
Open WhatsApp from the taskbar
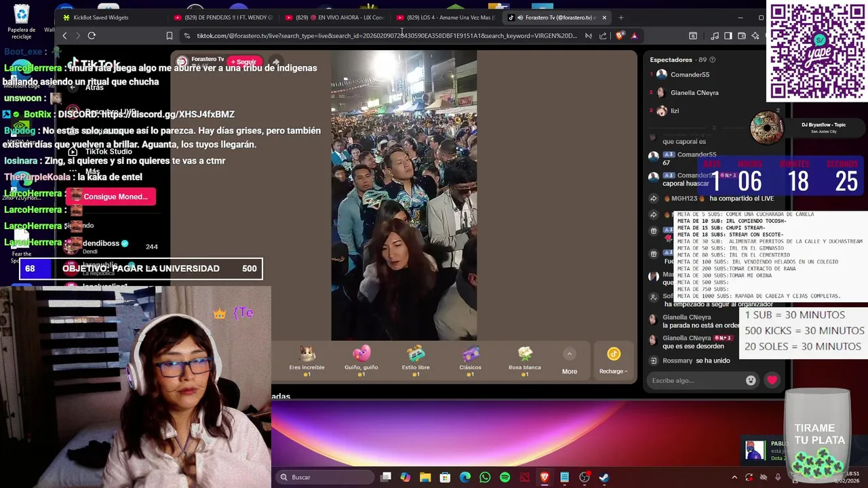click(x=485, y=477)
